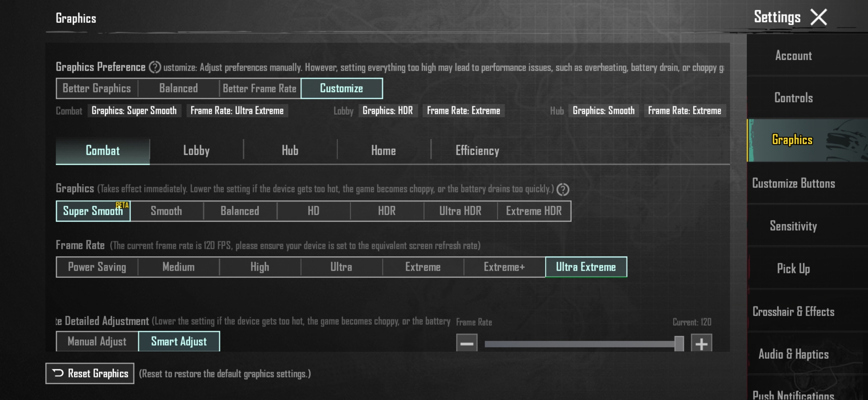Open Controls settings in sidebar

click(793, 98)
